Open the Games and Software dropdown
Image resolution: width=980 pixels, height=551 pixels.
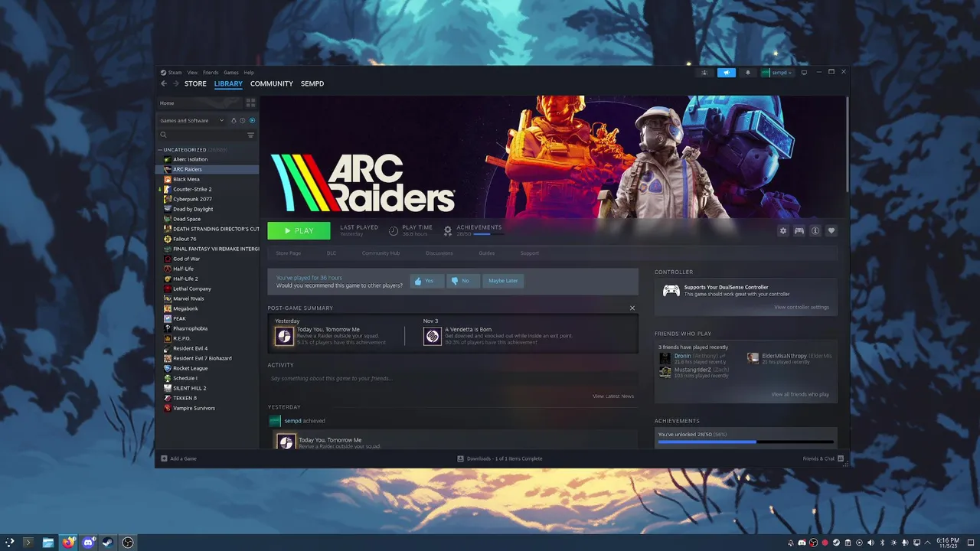[x=191, y=120]
